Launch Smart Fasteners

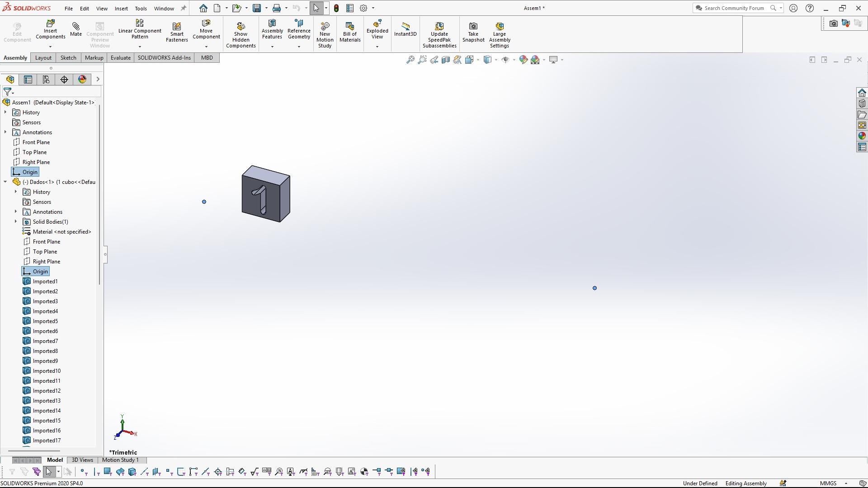pos(177,32)
